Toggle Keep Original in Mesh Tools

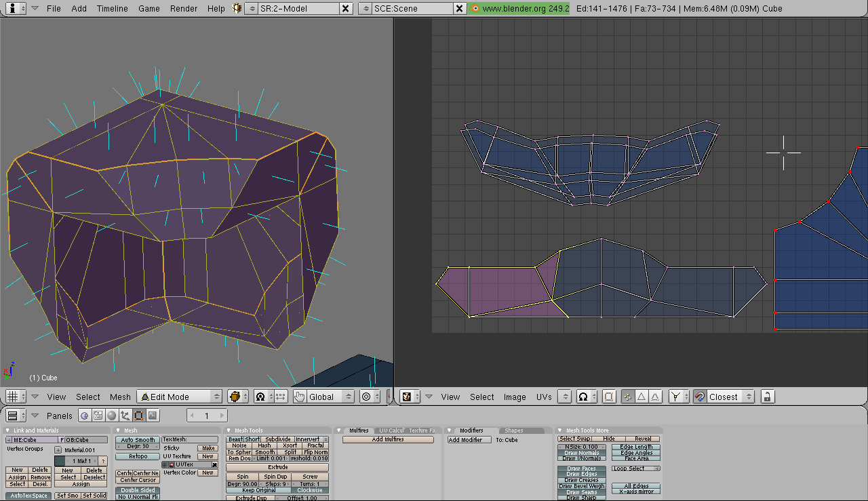(258, 490)
